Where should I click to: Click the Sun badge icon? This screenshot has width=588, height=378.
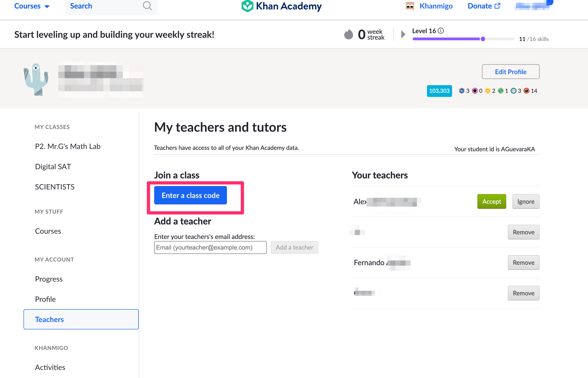click(488, 91)
